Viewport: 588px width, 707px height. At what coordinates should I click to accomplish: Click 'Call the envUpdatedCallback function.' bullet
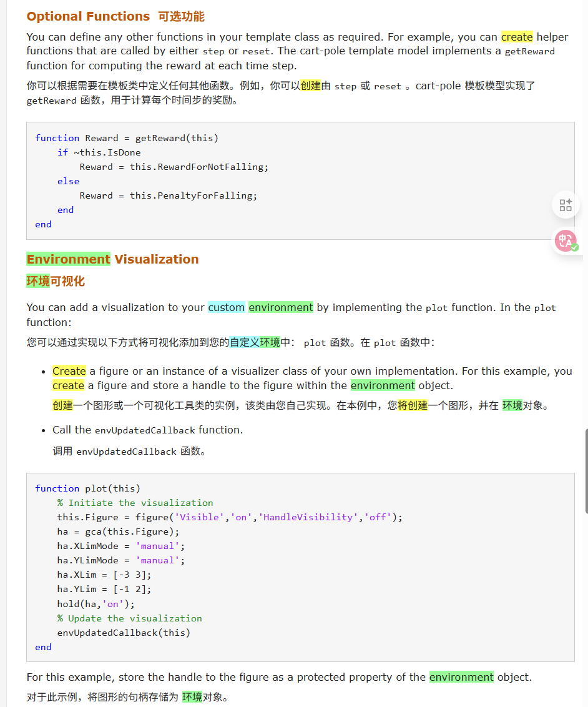[x=148, y=430]
